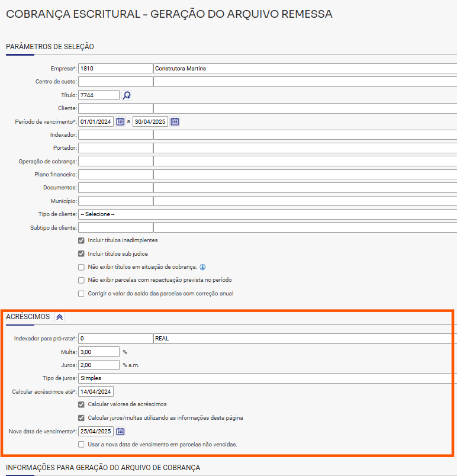Click the Centro de custo code field

(115, 82)
